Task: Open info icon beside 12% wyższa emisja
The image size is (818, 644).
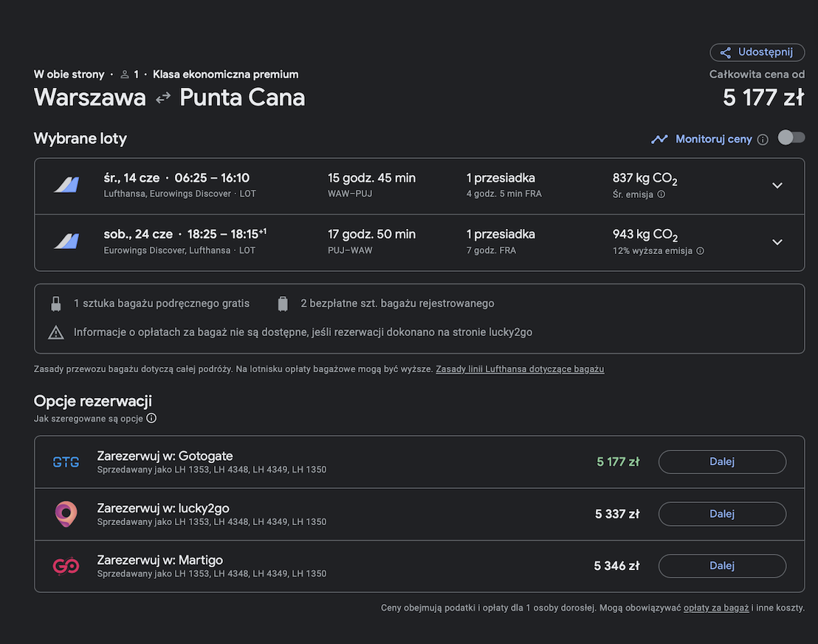Action: click(700, 250)
